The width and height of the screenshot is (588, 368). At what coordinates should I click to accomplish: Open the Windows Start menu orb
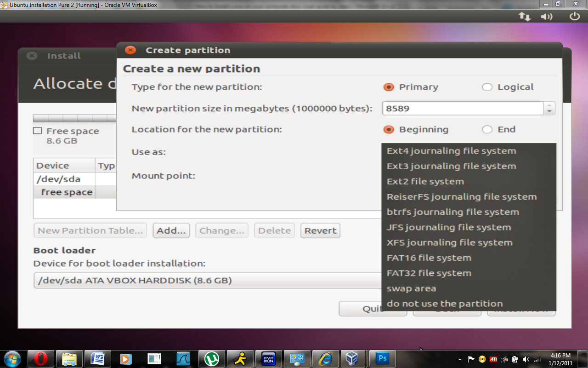click(11, 358)
